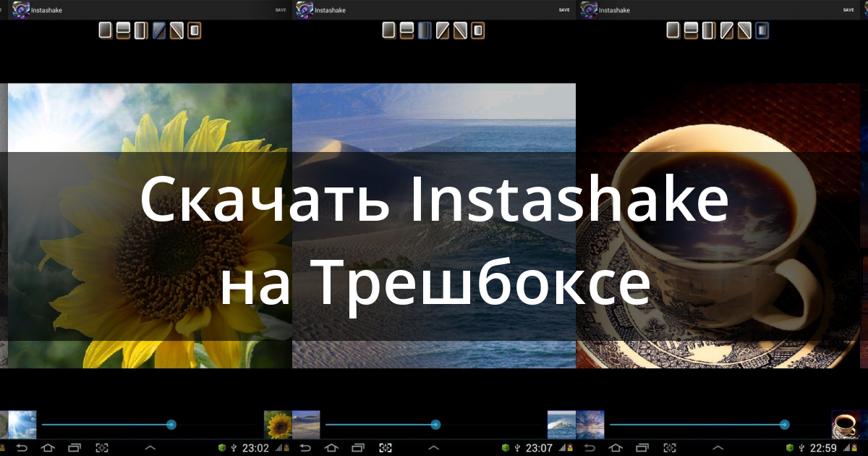Select highlighted diagonal blend in sunflower screenshot
Screen dimensions: 868x456
pyautogui.click(x=159, y=30)
